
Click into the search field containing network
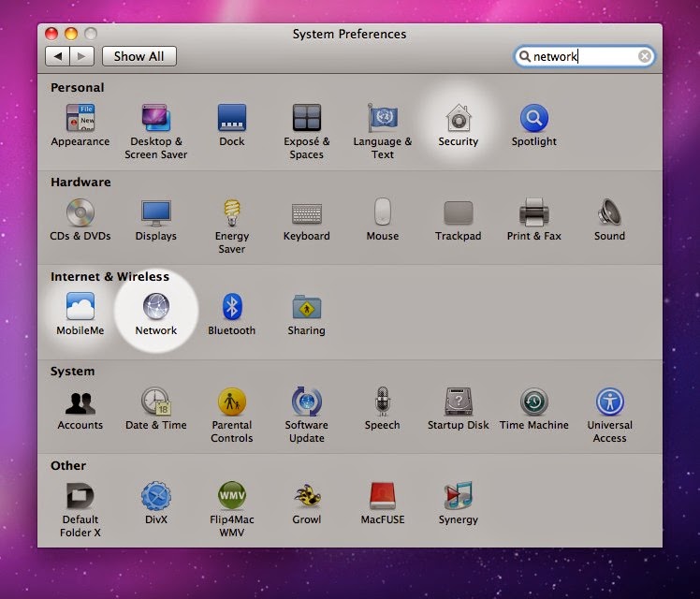[584, 56]
